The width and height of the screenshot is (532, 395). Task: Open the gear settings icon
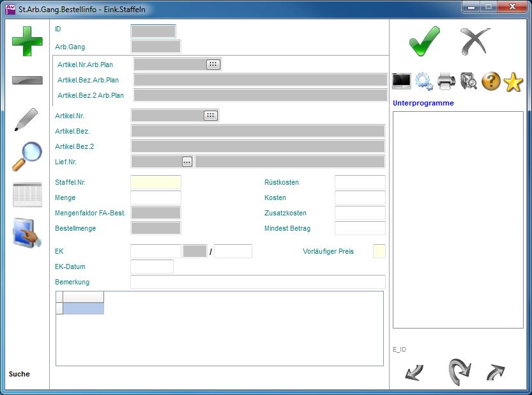click(x=423, y=81)
